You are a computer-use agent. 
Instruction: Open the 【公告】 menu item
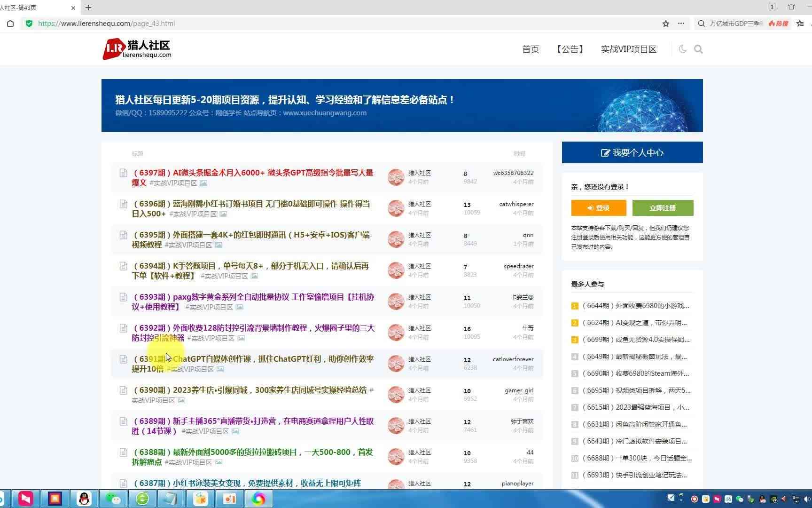[x=570, y=49]
